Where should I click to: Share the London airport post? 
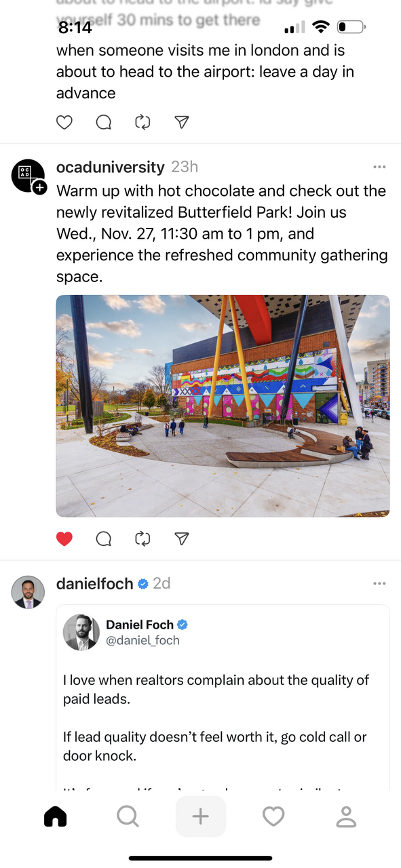(x=181, y=122)
